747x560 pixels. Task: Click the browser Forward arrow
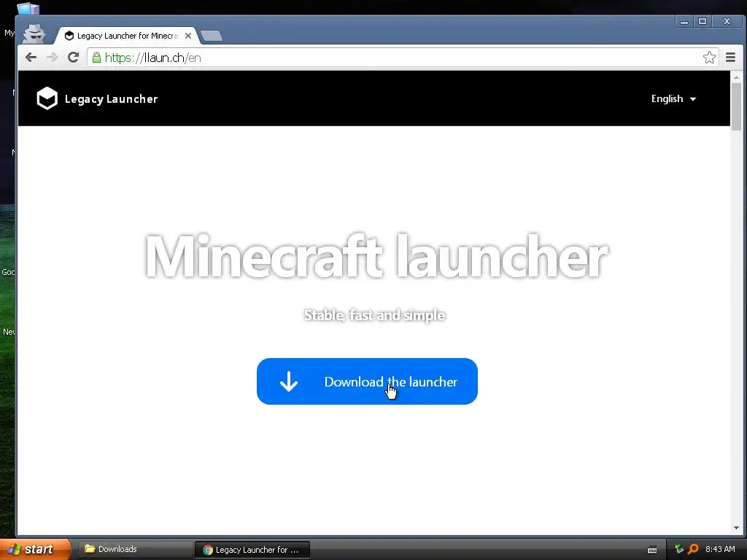pyautogui.click(x=52, y=58)
